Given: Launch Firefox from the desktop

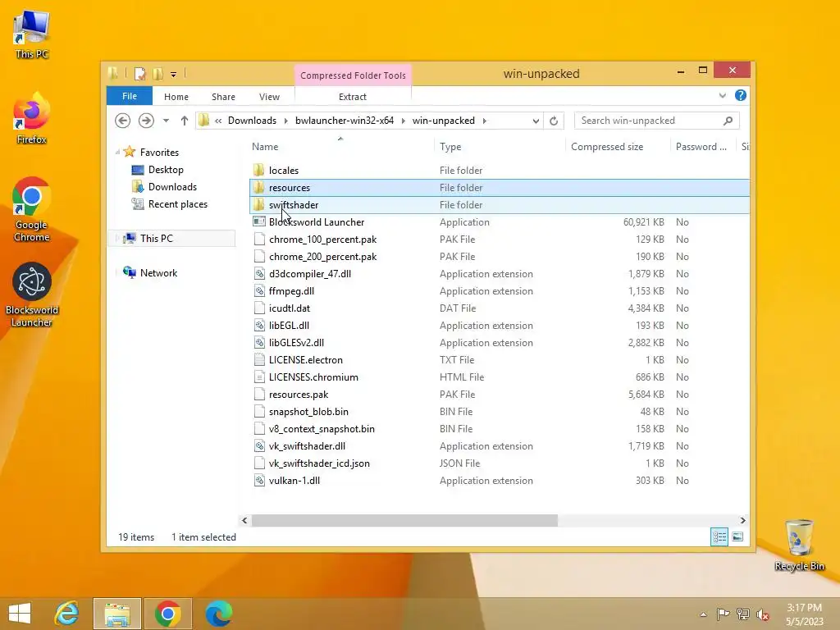Looking at the screenshot, I should coord(32,119).
